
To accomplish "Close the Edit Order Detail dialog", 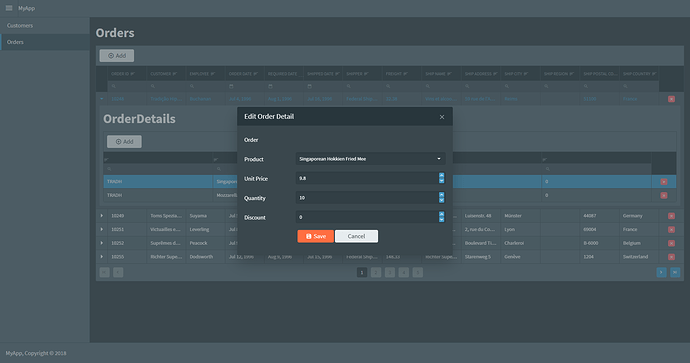I will coord(442,117).
